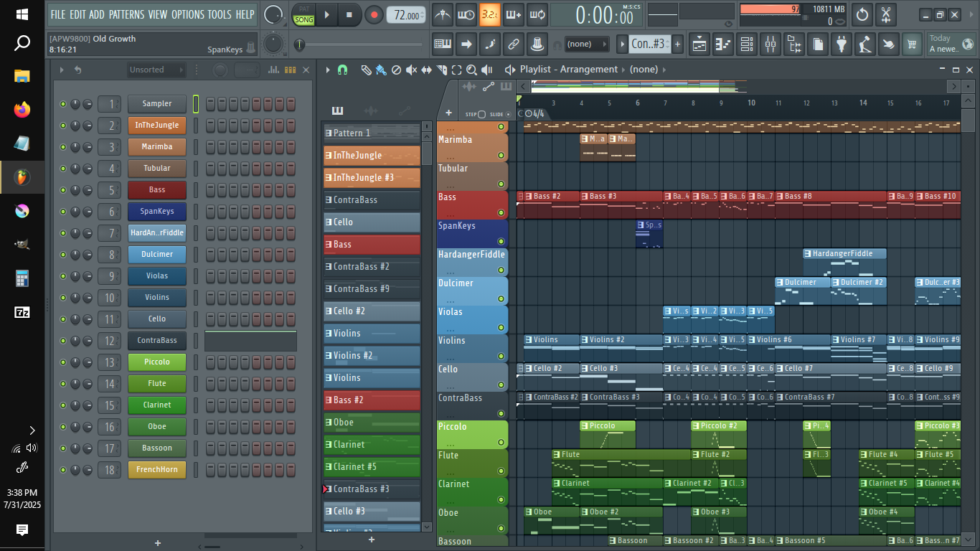Open the TOOLS menu
The image size is (980, 551).
220,14
